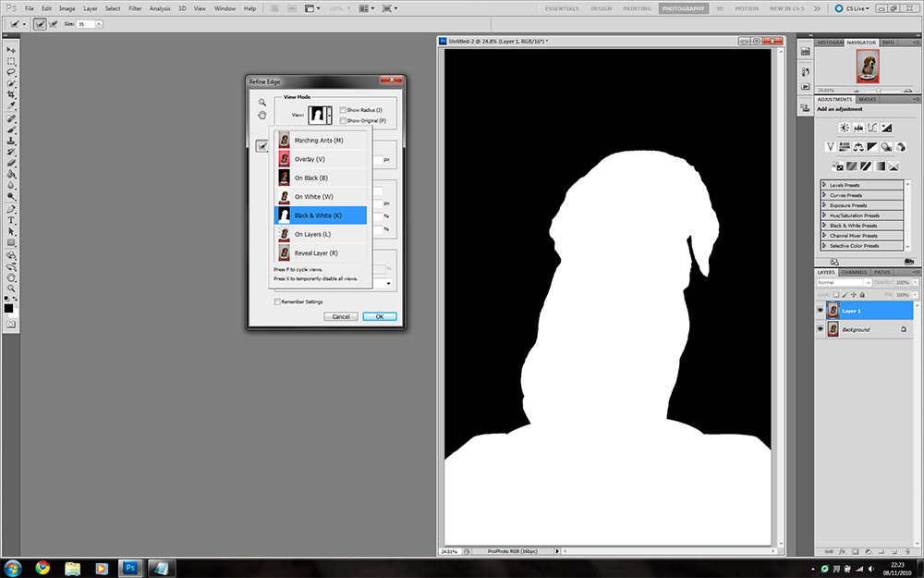Hide Layer 1 using its eye icon
Viewport: 924px width, 578px height.
pos(821,310)
